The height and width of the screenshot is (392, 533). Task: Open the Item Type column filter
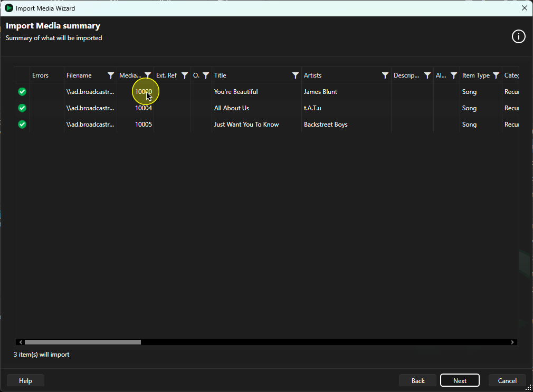496,75
